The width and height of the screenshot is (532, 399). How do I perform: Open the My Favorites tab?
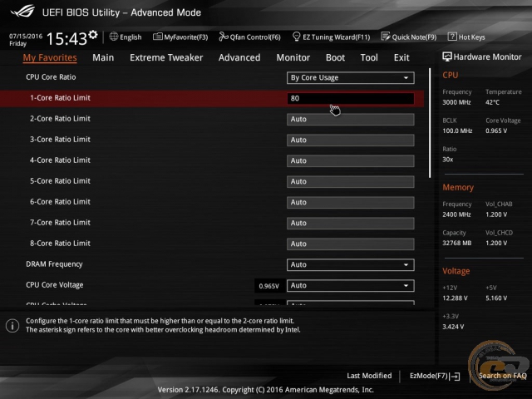point(50,57)
